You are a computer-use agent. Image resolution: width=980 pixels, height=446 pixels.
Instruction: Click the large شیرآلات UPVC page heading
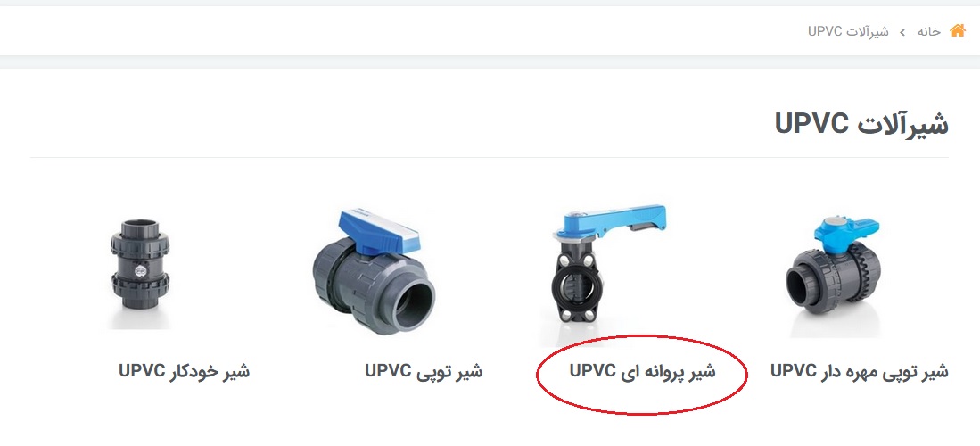861,123
